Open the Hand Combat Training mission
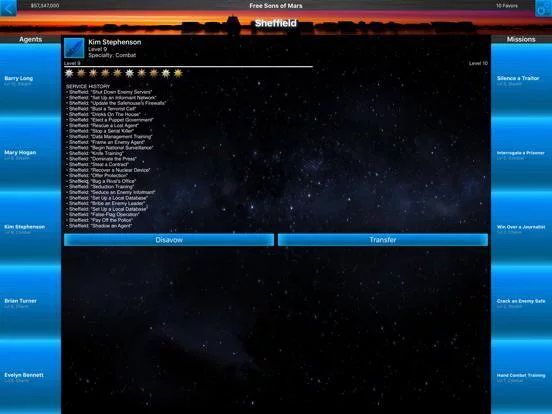Image resolution: width=552 pixels, height=414 pixels. point(521,377)
